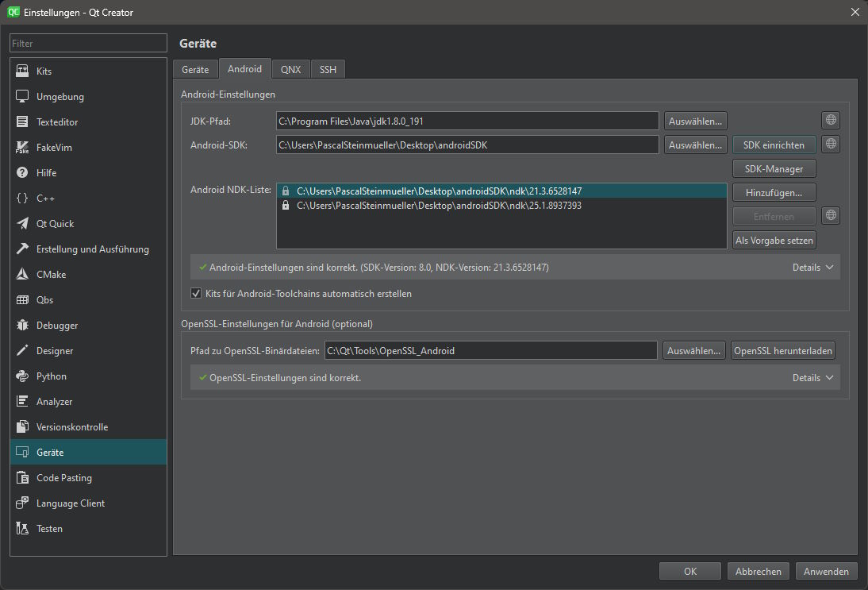Click the JDK-Pfad input field

pyautogui.click(x=467, y=121)
